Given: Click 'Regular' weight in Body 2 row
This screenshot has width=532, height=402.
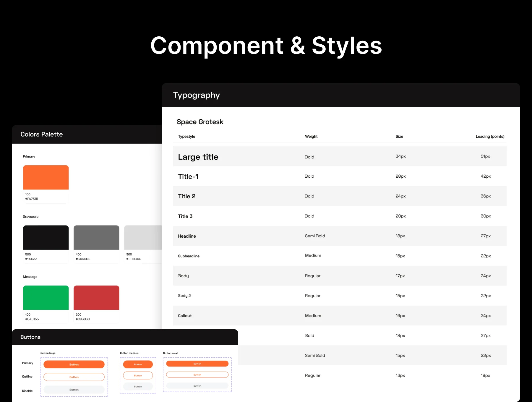Looking at the screenshot, I should [x=313, y=296].
